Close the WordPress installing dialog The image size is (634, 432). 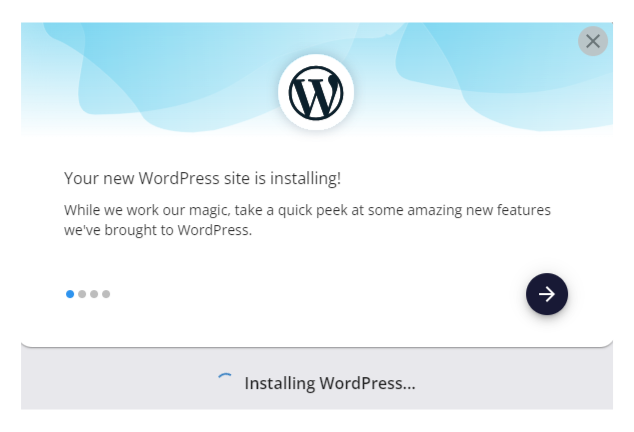[593, 41]
